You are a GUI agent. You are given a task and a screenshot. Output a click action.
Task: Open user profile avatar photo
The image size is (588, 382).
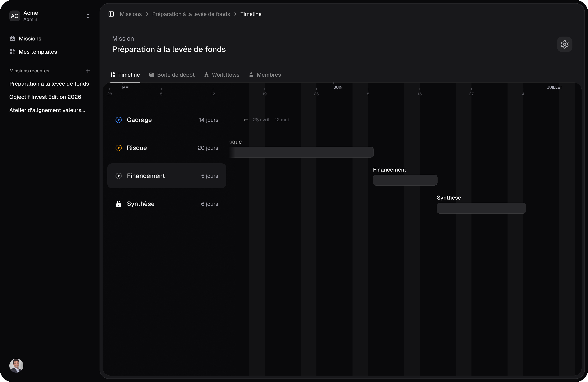tap(16, 365)
